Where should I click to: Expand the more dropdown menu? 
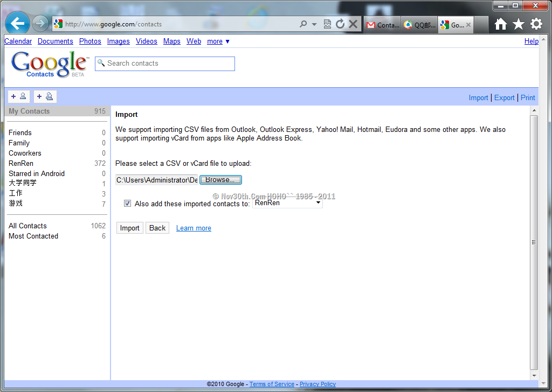coord(218,41)
